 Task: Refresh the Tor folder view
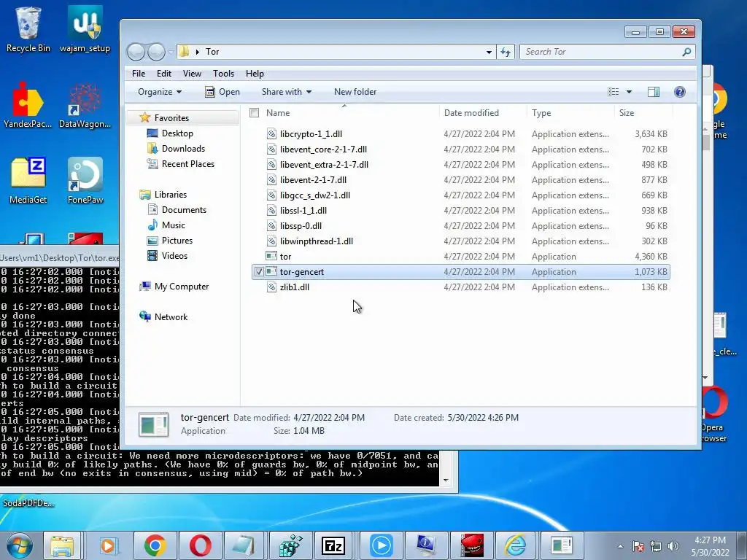(x=506, y=52)
